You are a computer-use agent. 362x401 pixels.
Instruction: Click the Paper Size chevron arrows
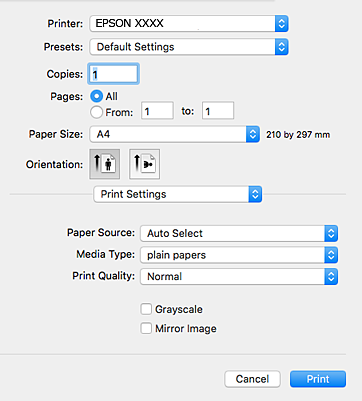click(253, 134)
